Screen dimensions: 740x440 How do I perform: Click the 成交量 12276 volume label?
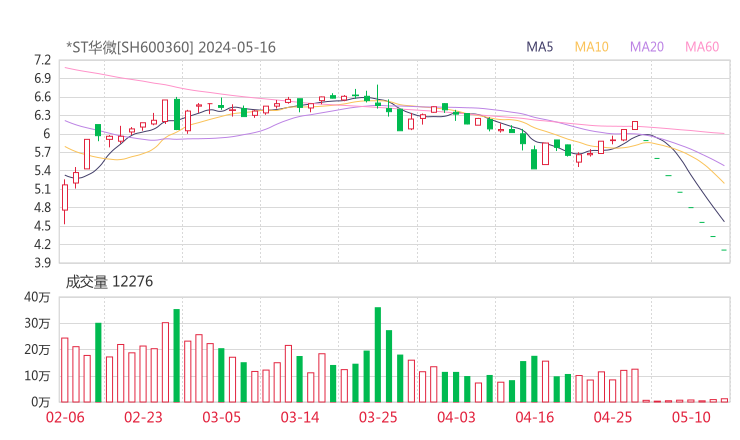click(109, 282)
